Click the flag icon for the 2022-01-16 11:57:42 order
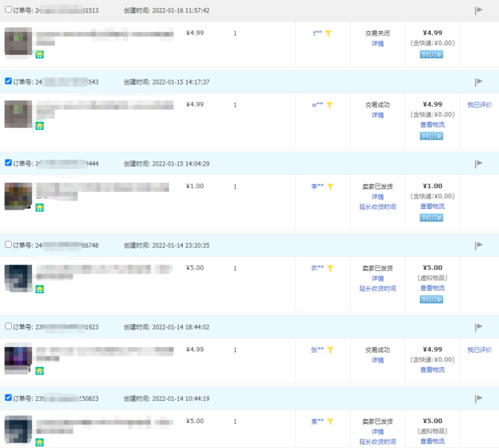This screenshot has width=499, height=448. click(478, 10)
